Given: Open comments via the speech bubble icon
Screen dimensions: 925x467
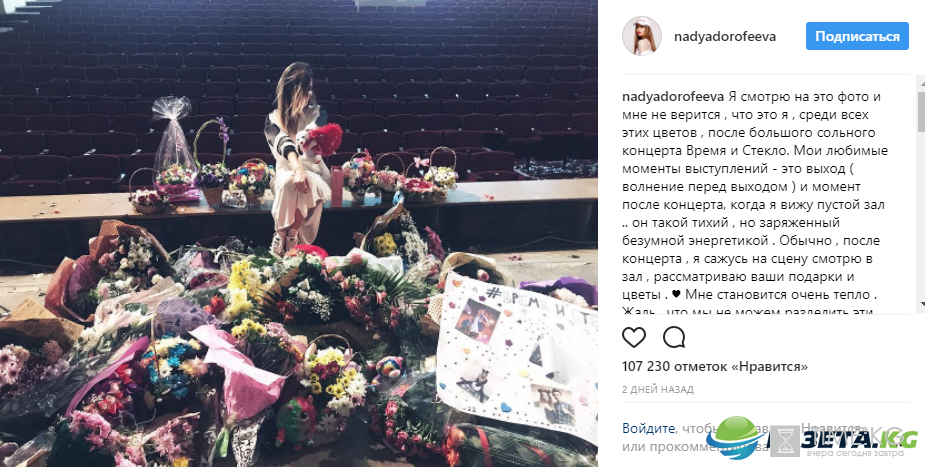Looking at the screenshot, I should (x=674, y=338).
